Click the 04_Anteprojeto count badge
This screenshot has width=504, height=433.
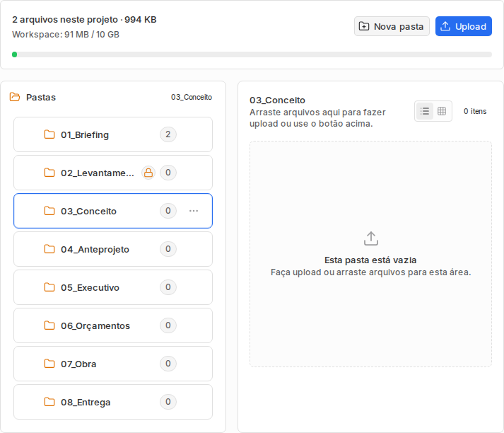coord(168,249)
